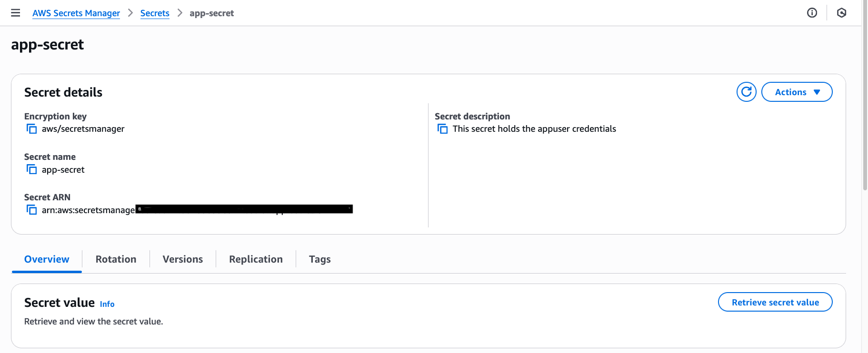Open the hamburger navigation menu
The image size is (868, 353).
click(x=16, y=13)
